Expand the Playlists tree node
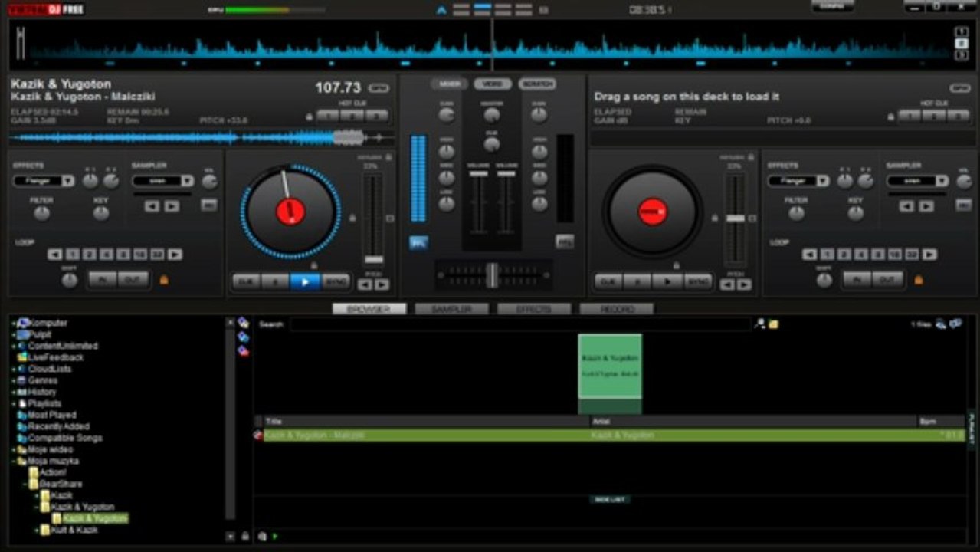 click(x=13, y=403)
